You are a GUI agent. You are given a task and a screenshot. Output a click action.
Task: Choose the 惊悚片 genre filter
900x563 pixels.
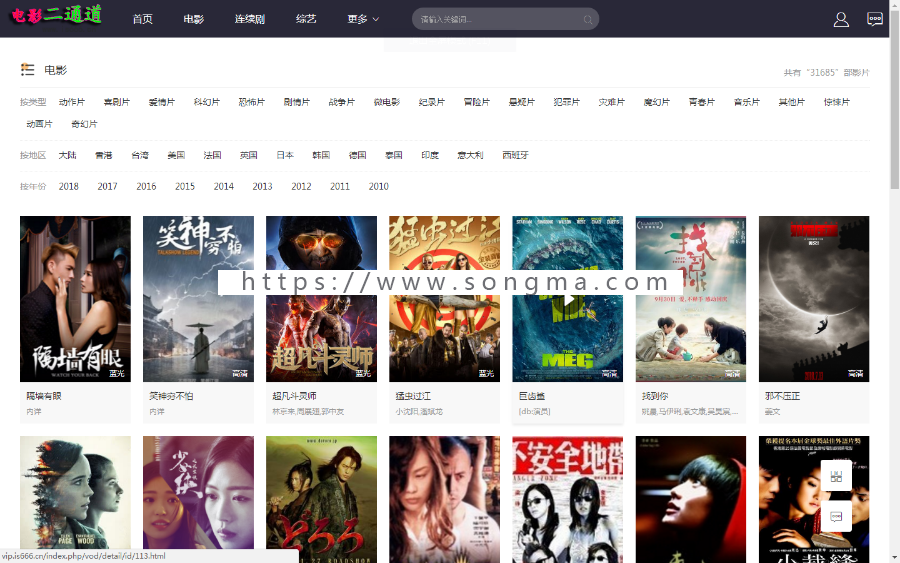tap(836, 102)
